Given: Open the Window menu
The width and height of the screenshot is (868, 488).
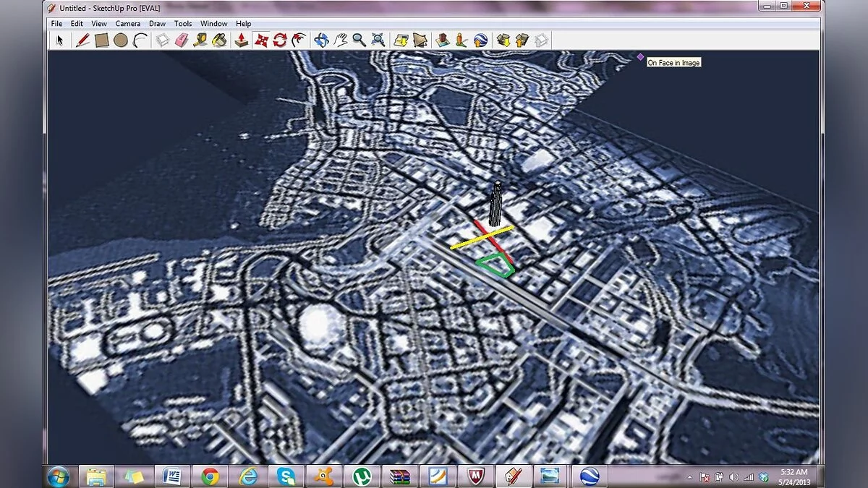Looking at the screenshot, I should click(x=213, y=24).
